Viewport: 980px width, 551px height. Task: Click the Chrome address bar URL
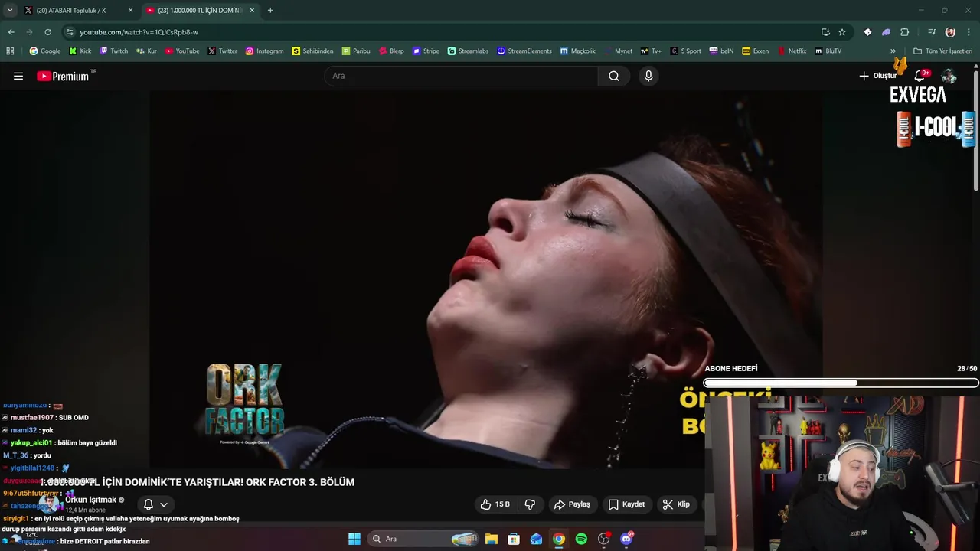click(139, 32)
